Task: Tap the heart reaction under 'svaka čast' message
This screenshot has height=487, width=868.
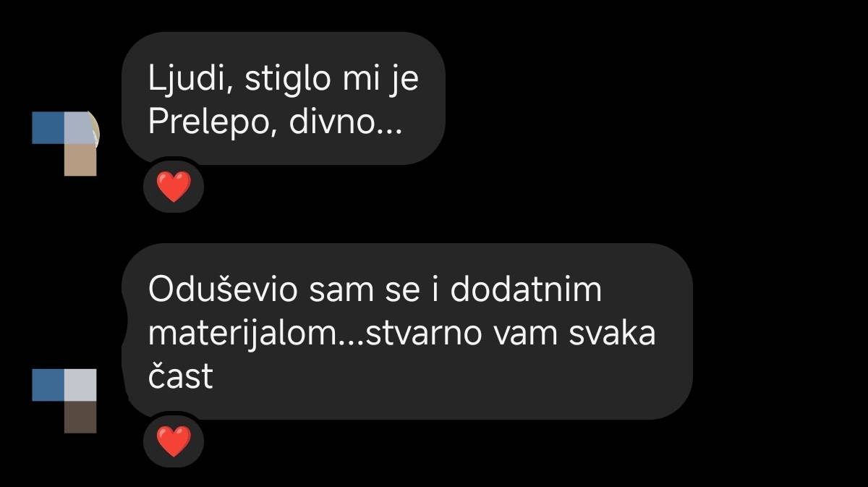Action: coord(174,441)
